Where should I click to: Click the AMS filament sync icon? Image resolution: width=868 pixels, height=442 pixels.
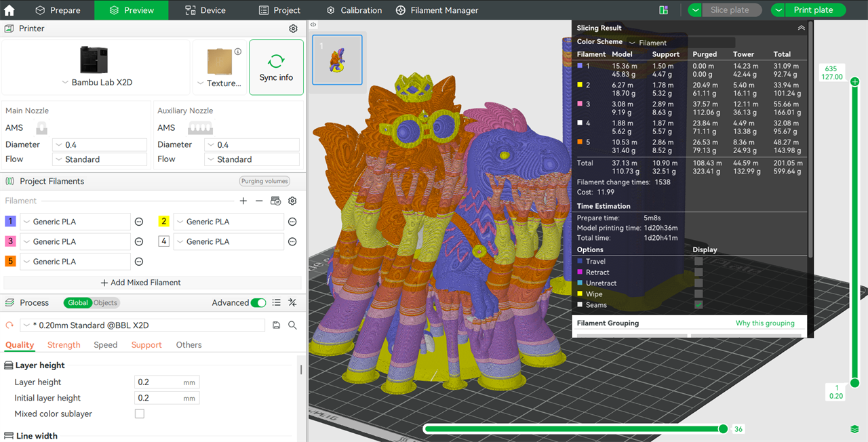(275, 201)
